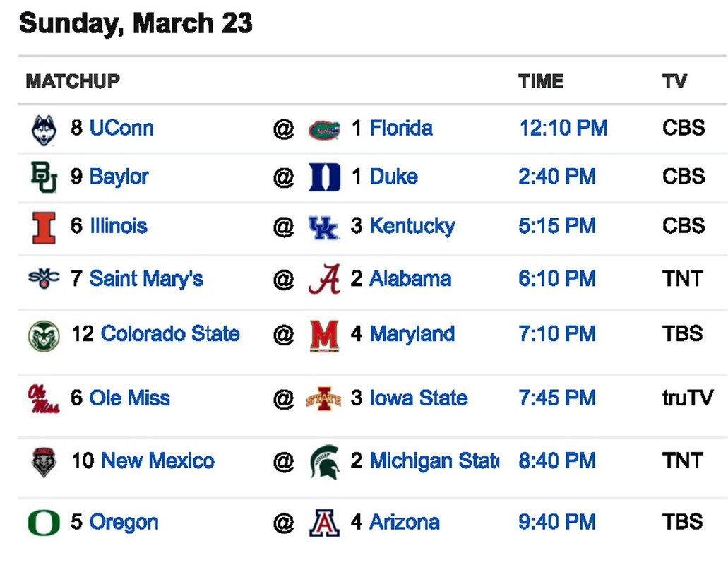Click the UConn Huskies team logo
The height and width of the screenshot is (565, 728).
point(43,129)
